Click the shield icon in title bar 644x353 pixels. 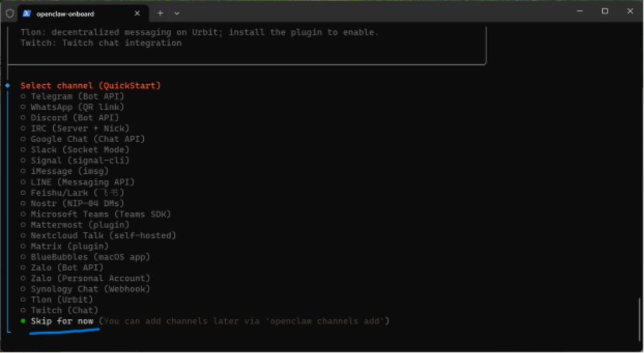point(10,13)
